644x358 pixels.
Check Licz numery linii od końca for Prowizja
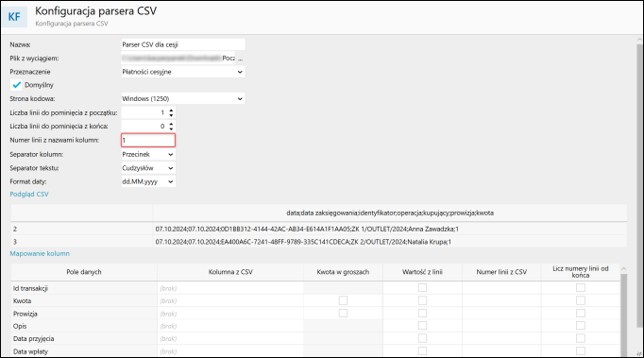click(x=581, y=314)
